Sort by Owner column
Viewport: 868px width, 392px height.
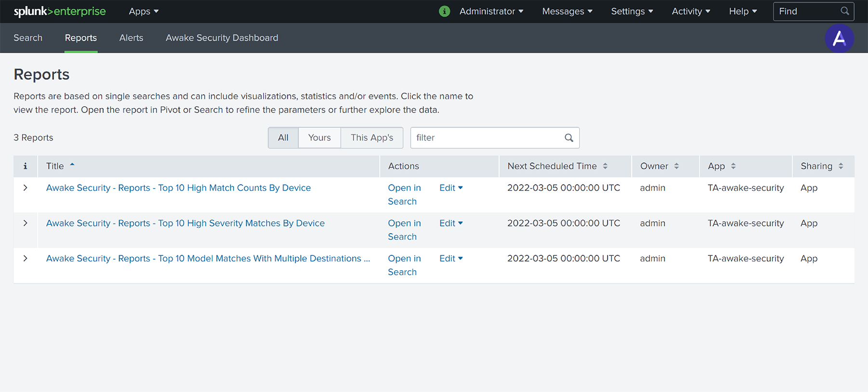tap(677, 166)
